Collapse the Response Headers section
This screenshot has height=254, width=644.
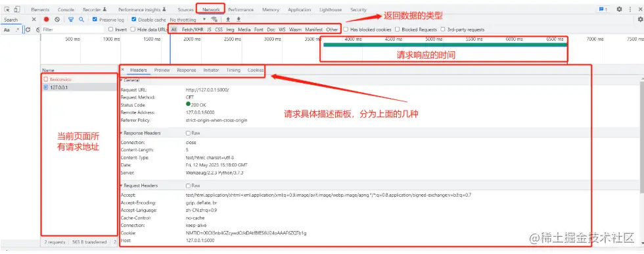(x=141, y=133)
